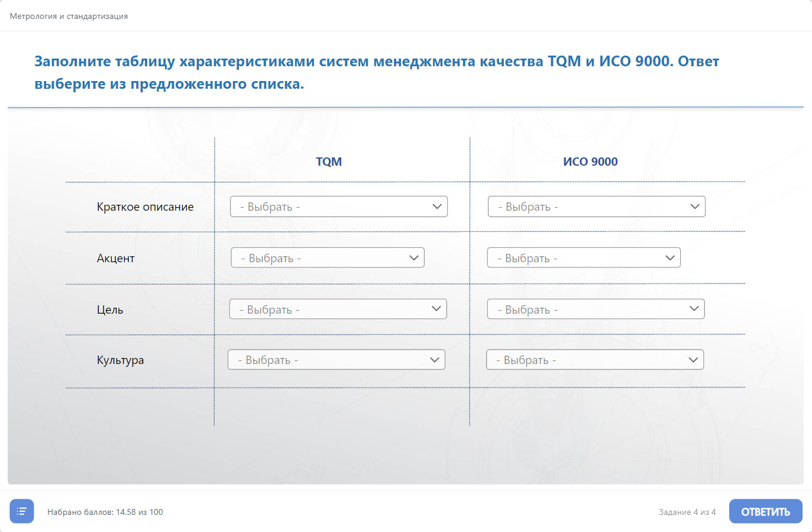
Task: Open ИСО 9000 dropdown in Цель row
Action: [x=596, y=309]
